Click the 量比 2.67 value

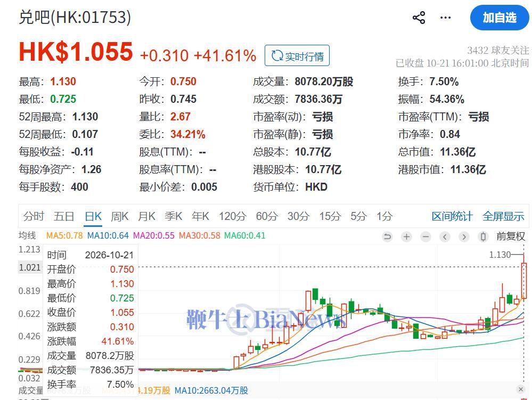point(180,117)
